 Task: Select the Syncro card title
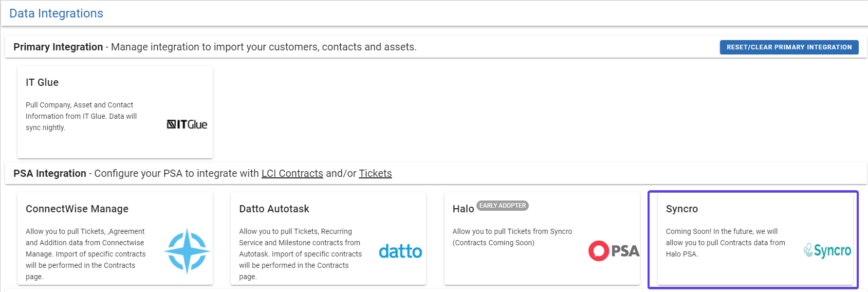(682, 209)
